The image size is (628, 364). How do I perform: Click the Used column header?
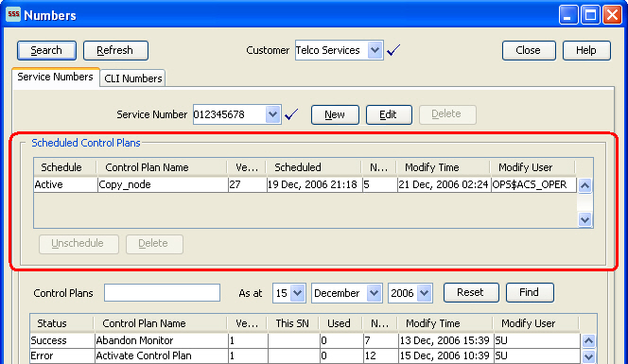click(x=340, y=323)
